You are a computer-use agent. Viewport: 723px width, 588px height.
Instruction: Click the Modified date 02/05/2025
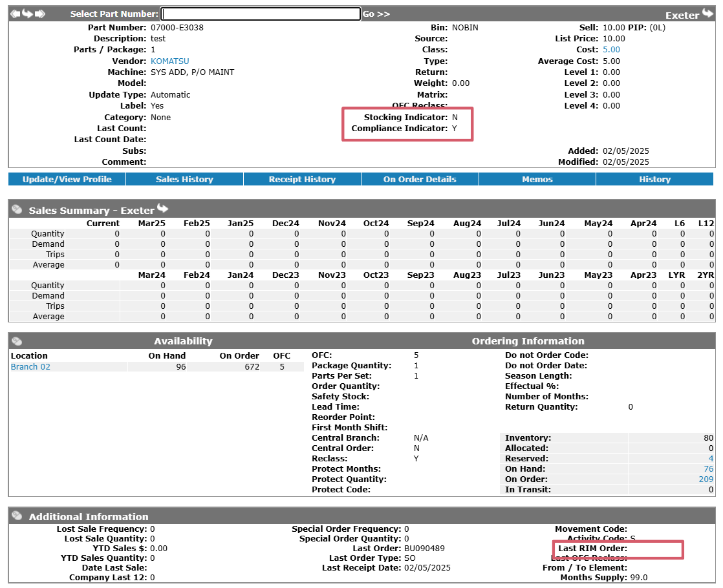click(x=626, y=162)
